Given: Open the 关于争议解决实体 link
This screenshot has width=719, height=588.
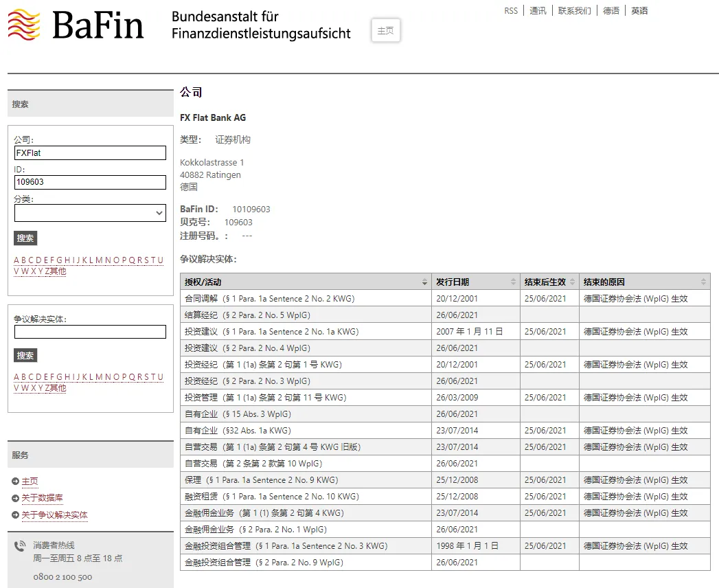Looking at the screenshot, I should 54,514.
